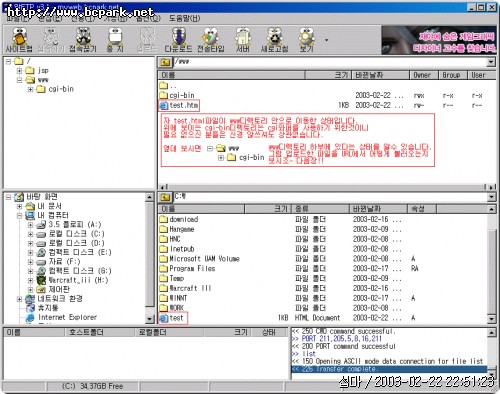The image size is (500, 394).
Task: Sort remote files by Owner column
Action: pos(424,75)
